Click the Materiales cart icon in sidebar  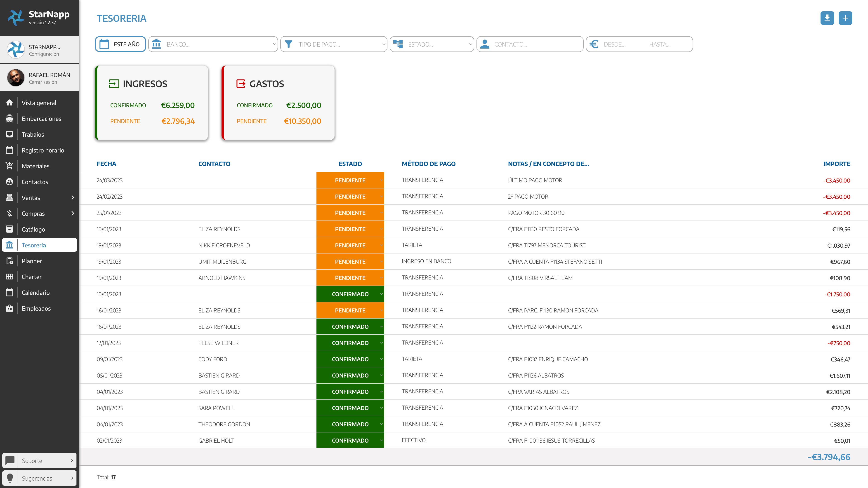click(9, 166)
